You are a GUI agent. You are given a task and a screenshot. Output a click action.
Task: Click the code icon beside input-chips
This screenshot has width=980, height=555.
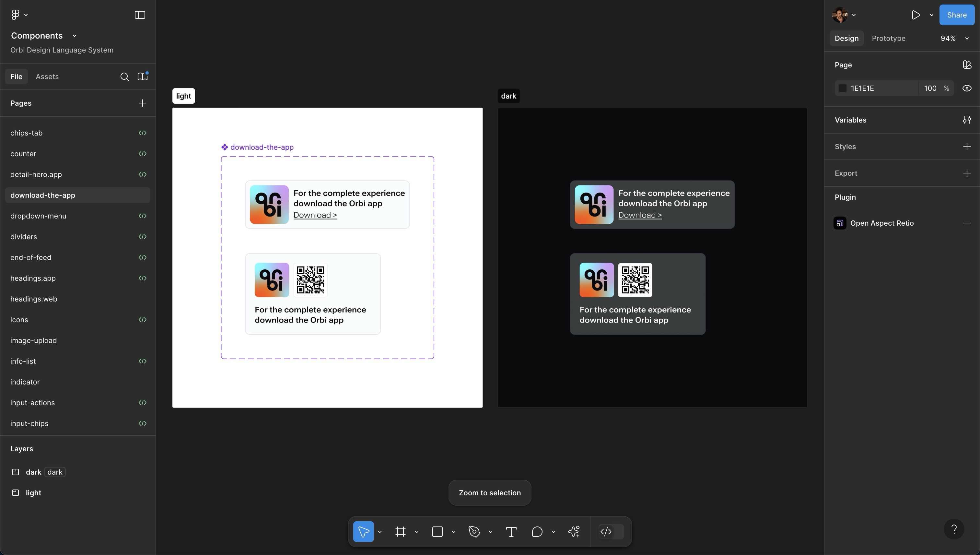point(143,423)
